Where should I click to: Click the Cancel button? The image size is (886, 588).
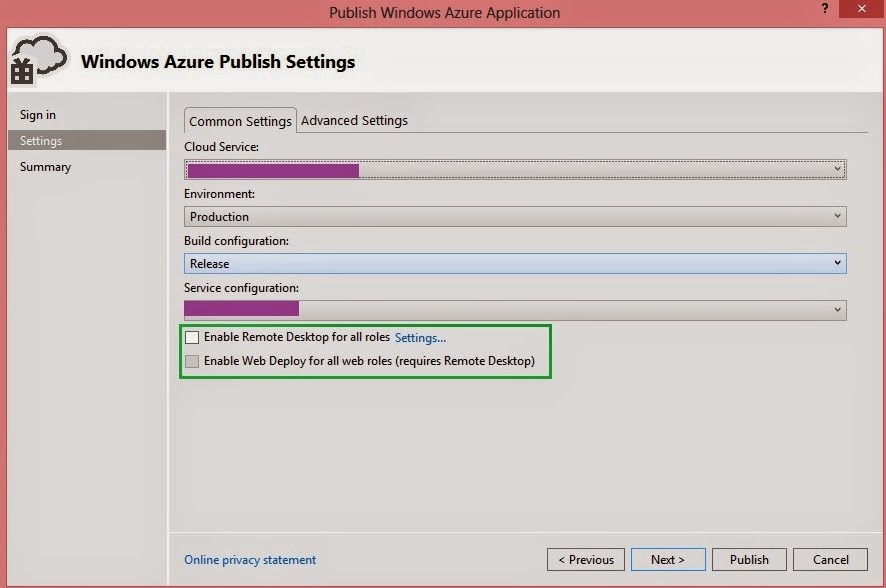(x=831, y=560)
